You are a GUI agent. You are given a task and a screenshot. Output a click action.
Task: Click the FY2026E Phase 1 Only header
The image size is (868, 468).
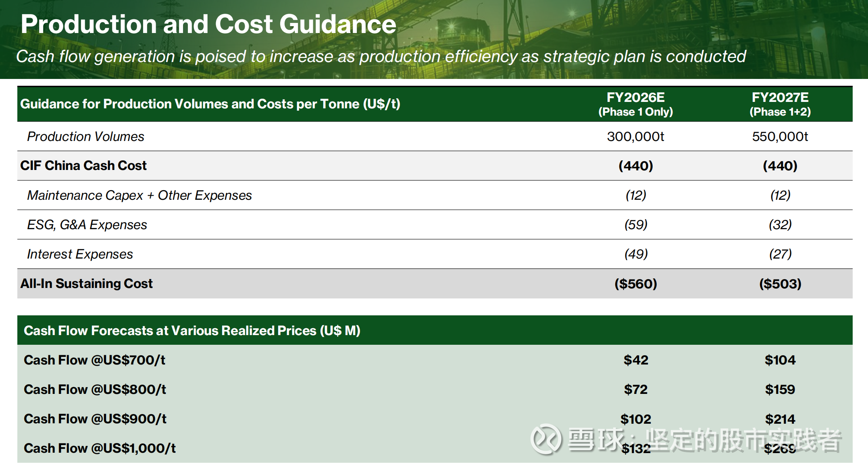(635, 104)
